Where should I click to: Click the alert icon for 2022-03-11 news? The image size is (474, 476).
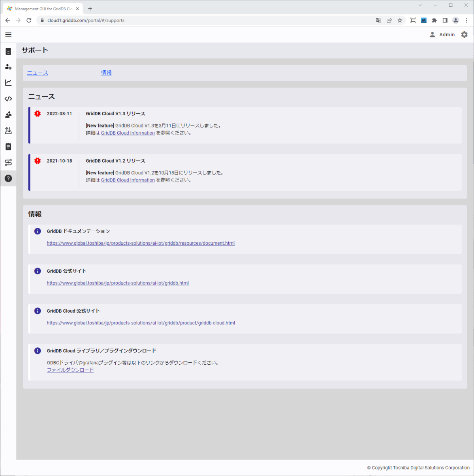pyautogui.click(x=38, y=114)
